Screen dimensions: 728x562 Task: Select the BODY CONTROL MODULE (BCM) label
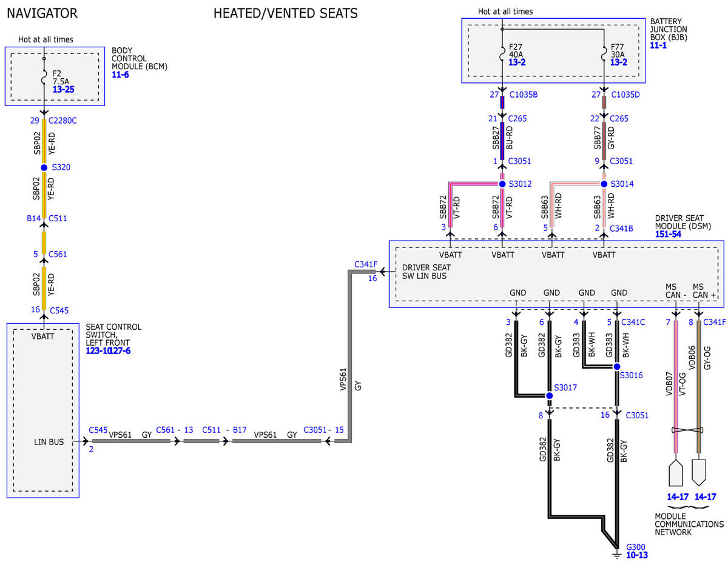[x=140, y=58]
